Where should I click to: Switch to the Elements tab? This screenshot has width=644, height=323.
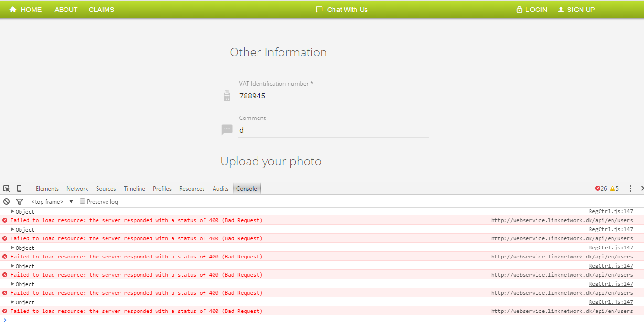pyautogui.click(x=47, y=189)
